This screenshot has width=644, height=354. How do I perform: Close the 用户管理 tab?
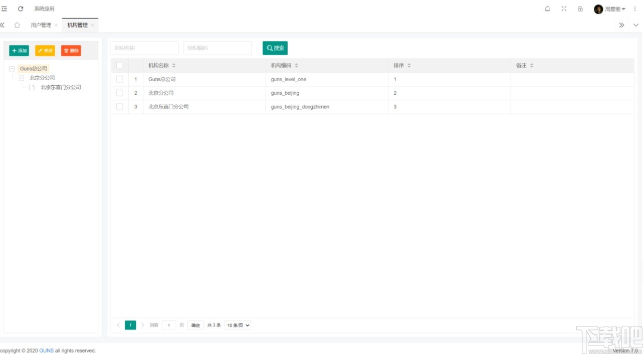[56, 25]
